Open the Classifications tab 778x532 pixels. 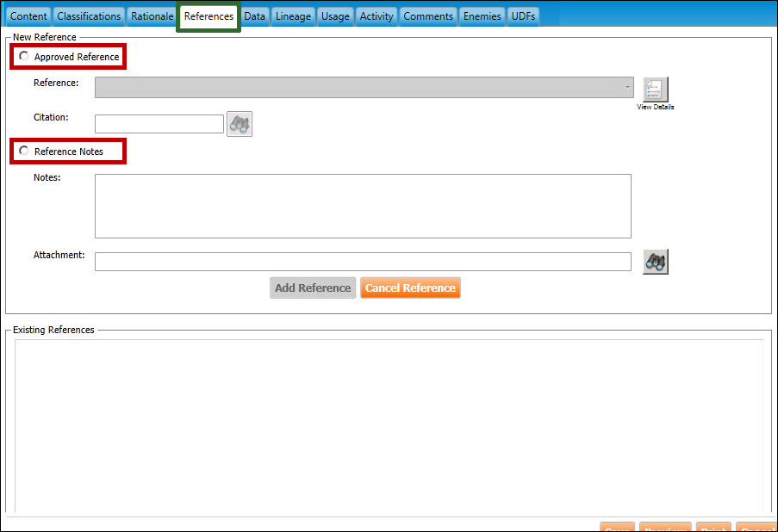click(x=89, y=16)
